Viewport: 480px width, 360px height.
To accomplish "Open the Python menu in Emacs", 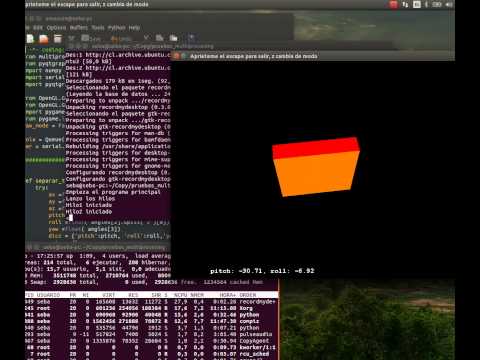I will (x=116, y=28).
